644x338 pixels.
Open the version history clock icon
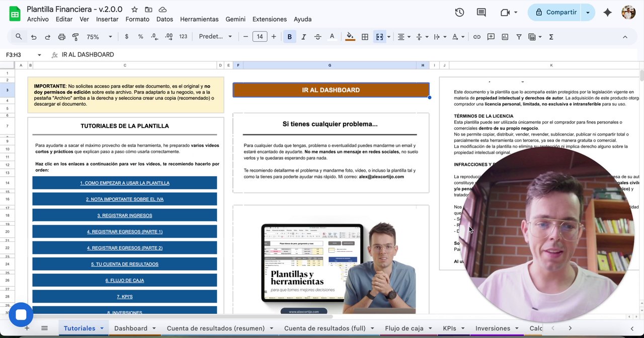click(x=459, y=13)
